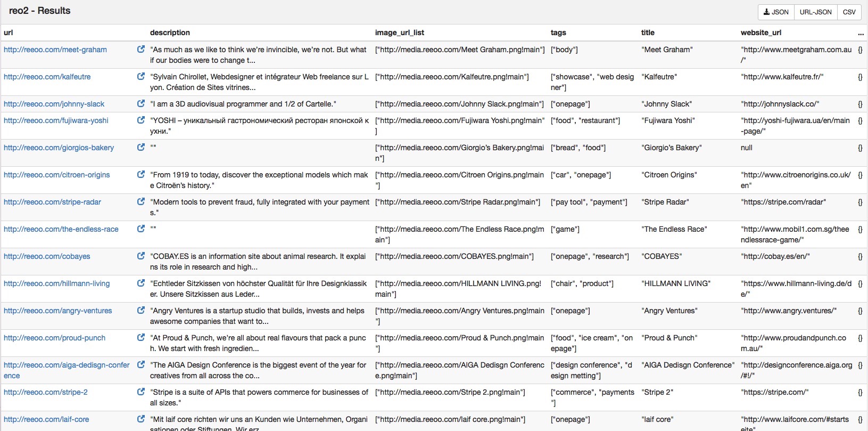Open external link icon for laif-core row
Viewport: 868px width, 431px height.
click(141, 419)
